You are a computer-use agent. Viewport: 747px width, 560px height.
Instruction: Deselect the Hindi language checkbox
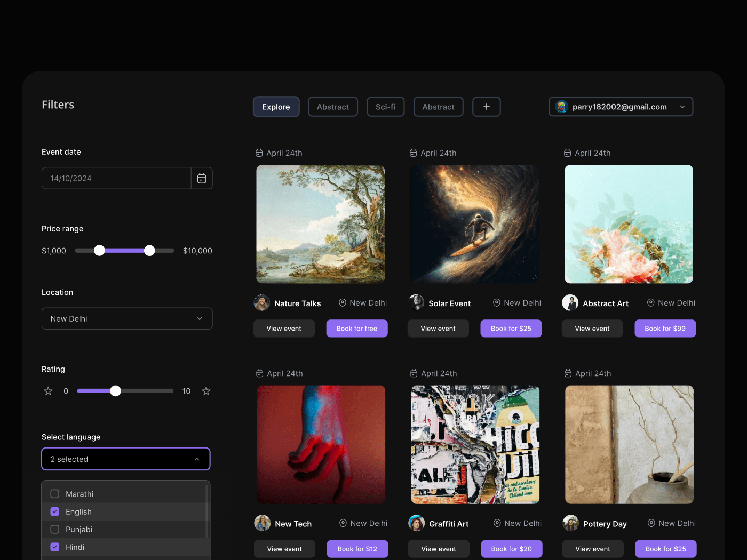coord(54,547)
